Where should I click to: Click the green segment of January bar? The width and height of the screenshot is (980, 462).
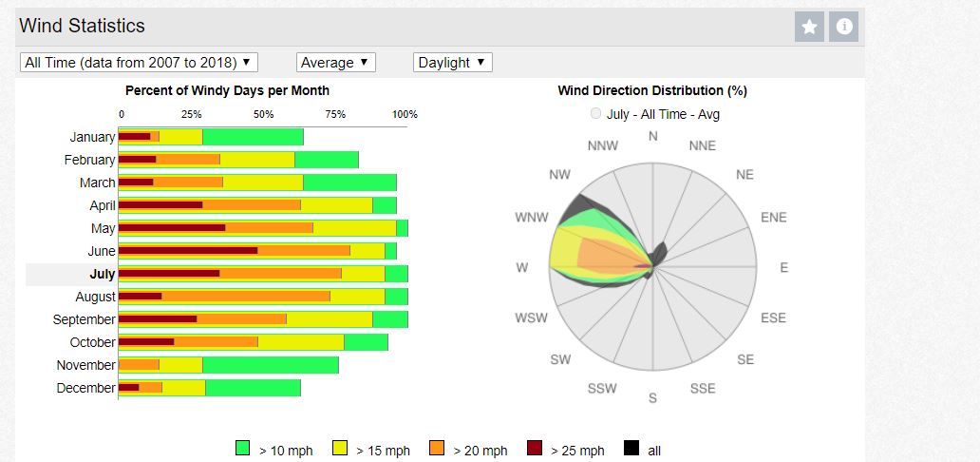click(254, 137)
